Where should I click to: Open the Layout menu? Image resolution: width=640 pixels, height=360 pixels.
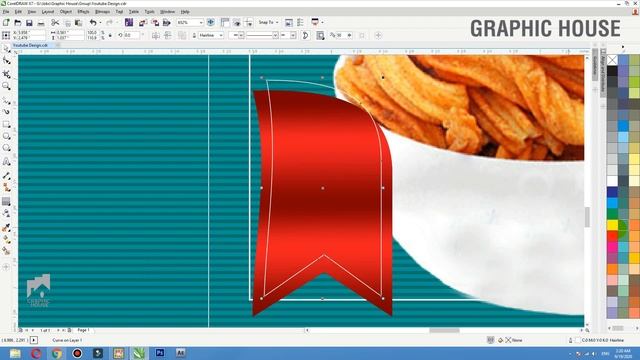pos(48,12)
